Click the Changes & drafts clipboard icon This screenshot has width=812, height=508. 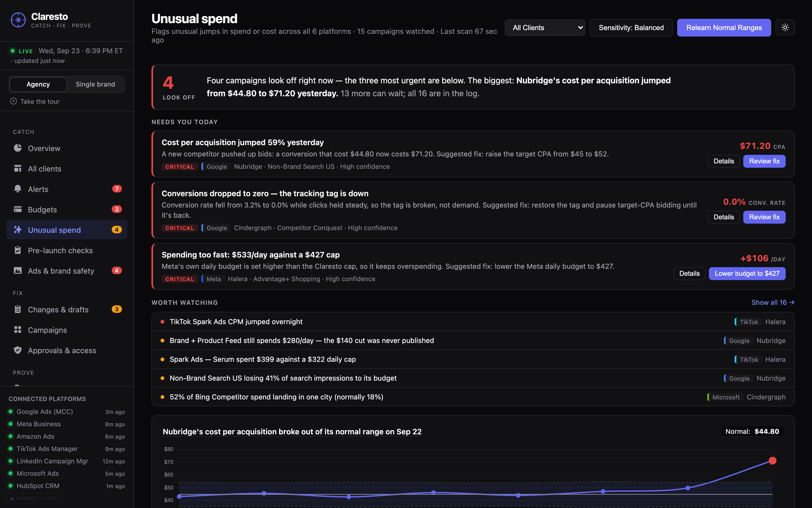click(18, 309)
